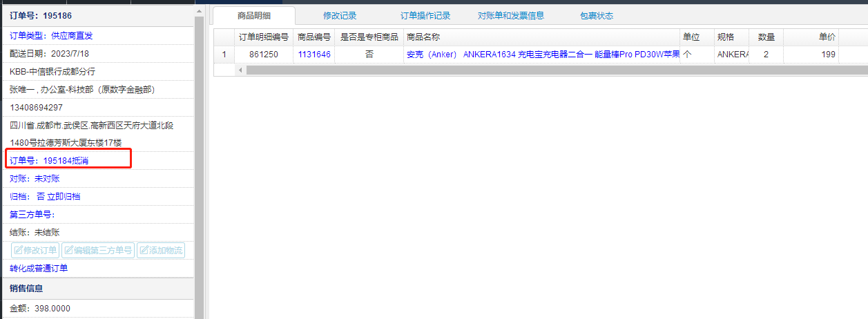Select the 否 cell in product row
This screenshot has width=868, height=319.
[369, 54]
